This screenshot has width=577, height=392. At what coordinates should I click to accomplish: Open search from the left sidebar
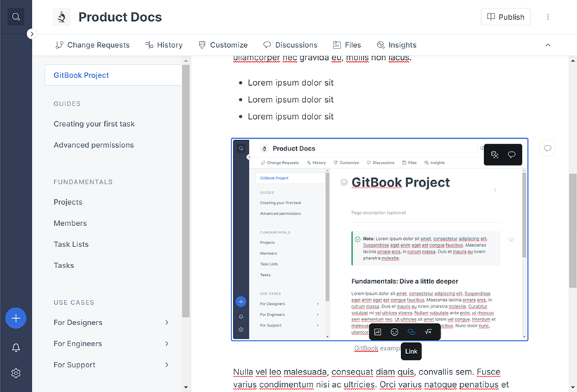(15, 17)
